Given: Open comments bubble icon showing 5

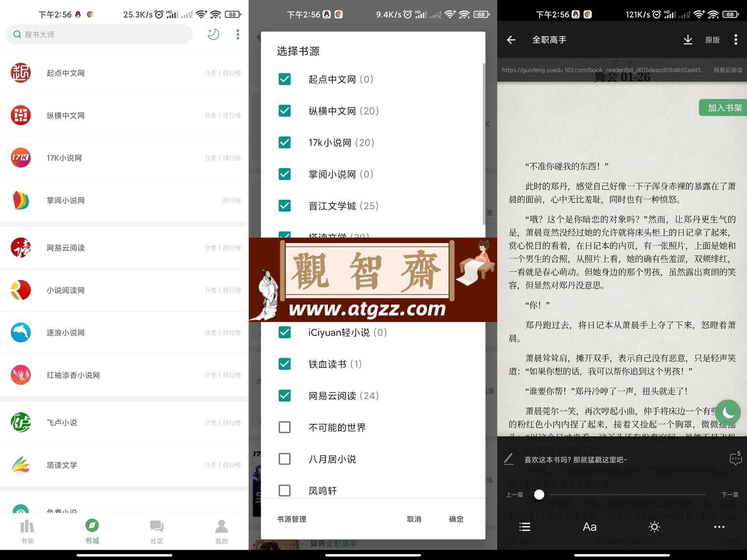Looking at the screenshot, I should [735, 458].
